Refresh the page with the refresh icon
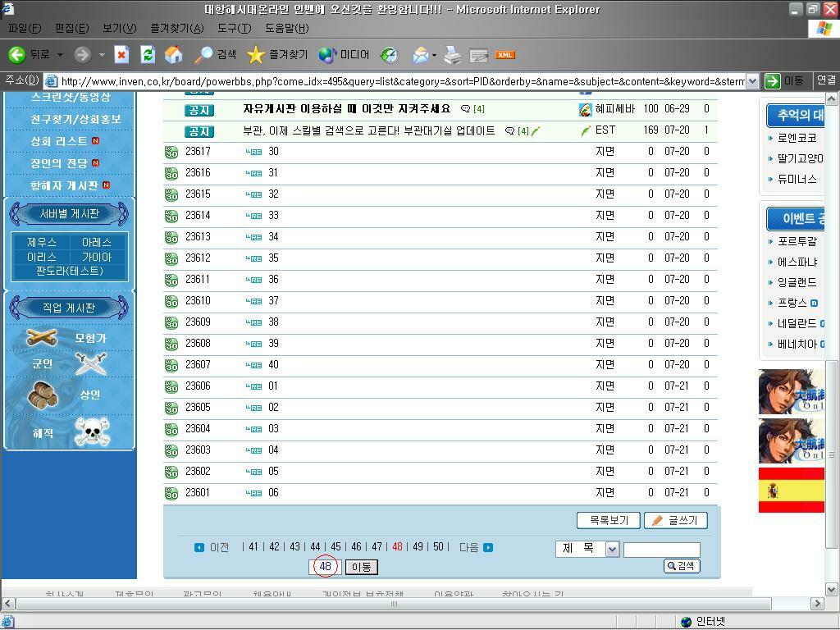 click(148, 54)
